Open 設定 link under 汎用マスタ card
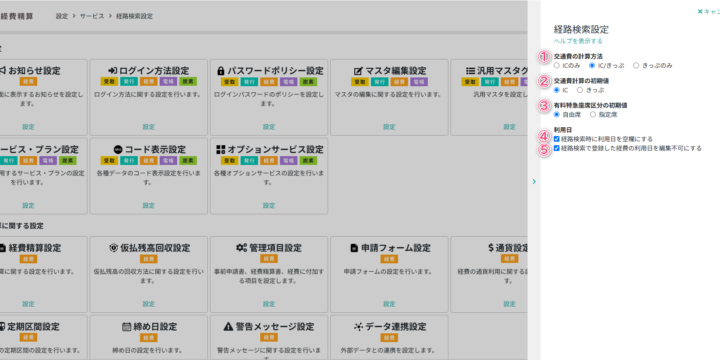This screenshot has width=720, height=360. [x=510, y=127]
